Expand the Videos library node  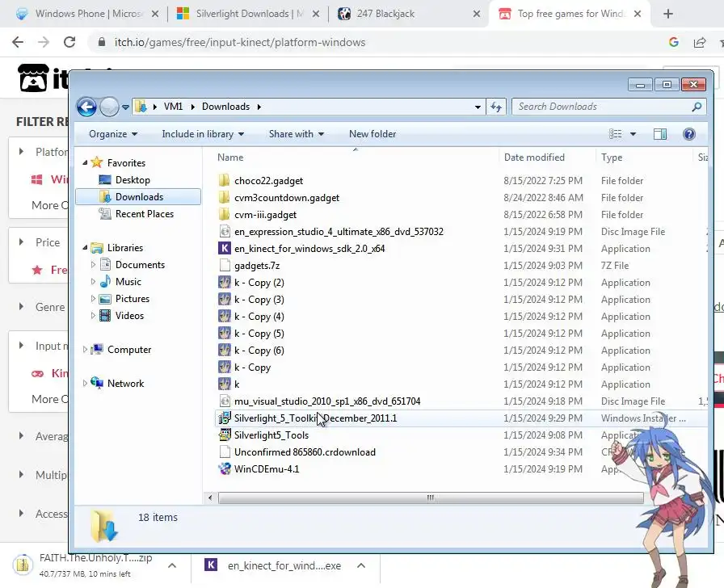tap(93, 316)
